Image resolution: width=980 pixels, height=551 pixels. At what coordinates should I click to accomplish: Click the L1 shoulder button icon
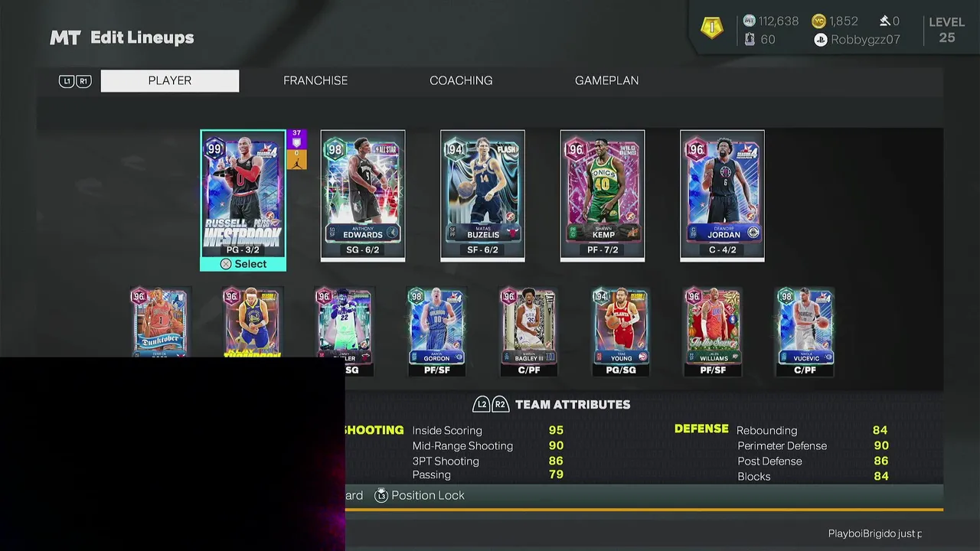[x=67, y=81]
